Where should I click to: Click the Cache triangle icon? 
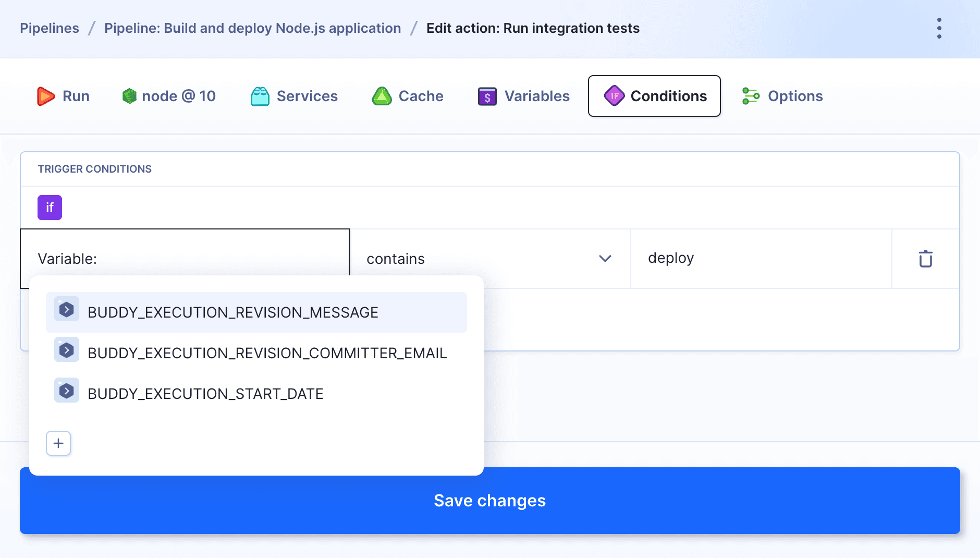point(382,96)
